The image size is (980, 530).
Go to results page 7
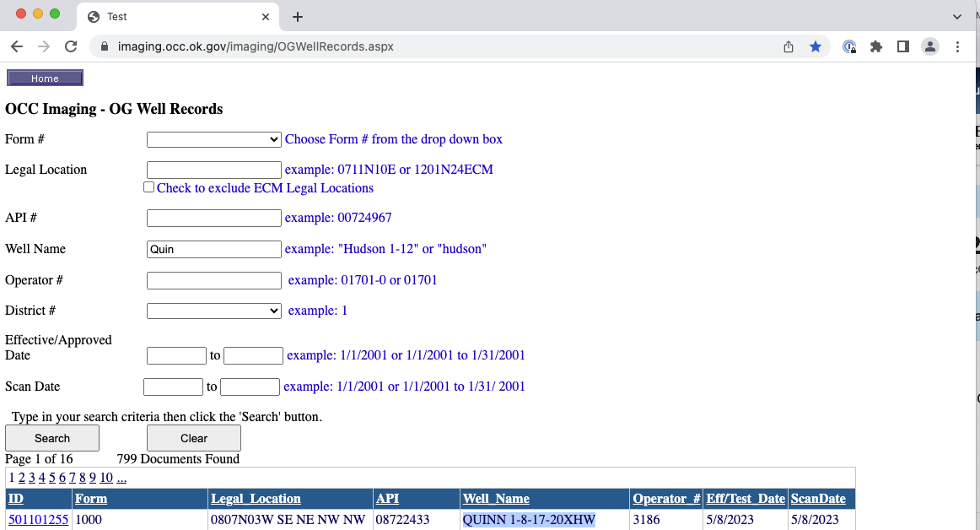pyautogui.click(x=72, y=478)
